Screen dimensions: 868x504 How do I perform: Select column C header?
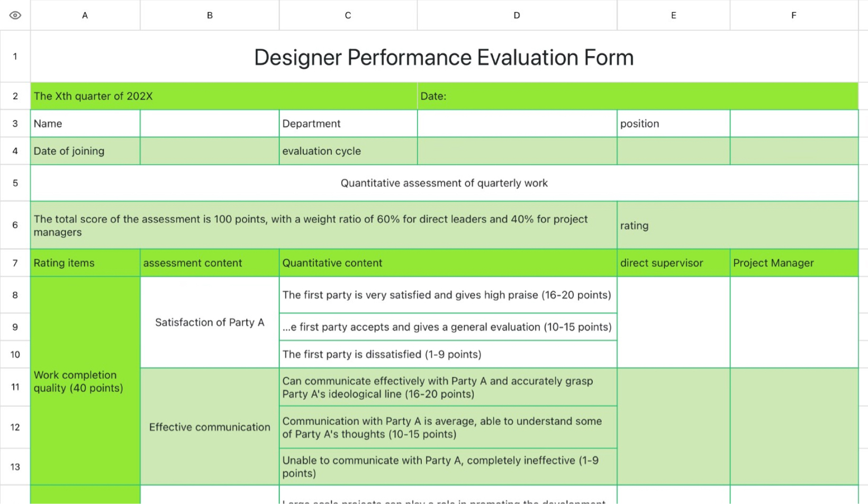(x=348, y=15)
